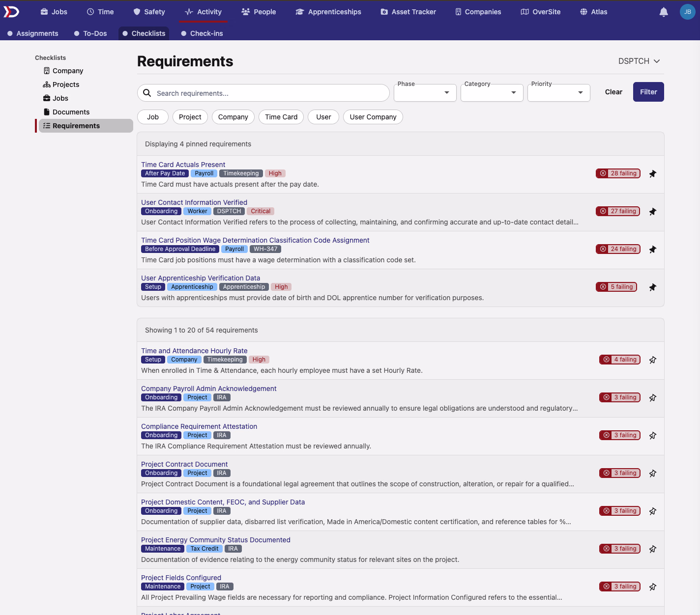Viewport: 700px width, 615px height.
Task: Open the Company checklists item
Action: click(63, 71)
